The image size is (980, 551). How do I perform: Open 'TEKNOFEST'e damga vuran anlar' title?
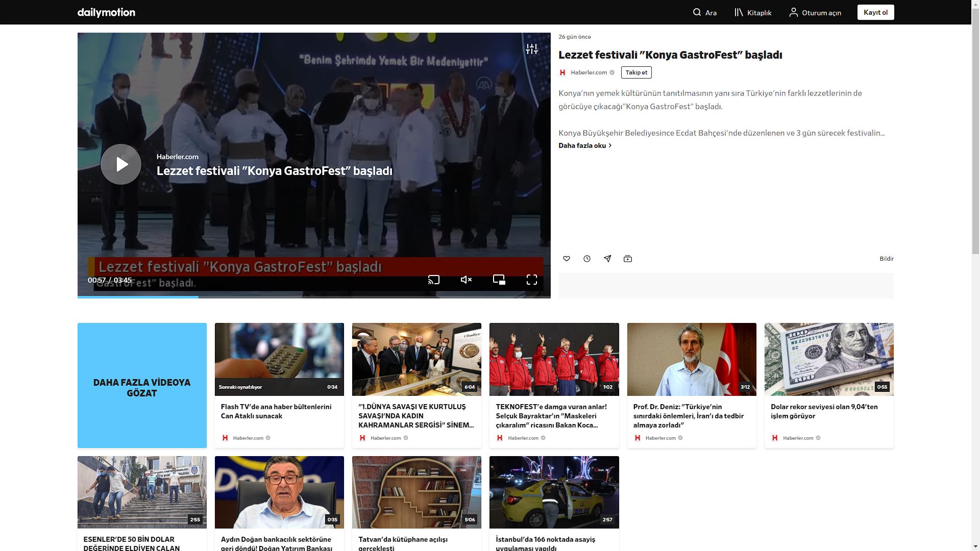[x=551, y=416]
